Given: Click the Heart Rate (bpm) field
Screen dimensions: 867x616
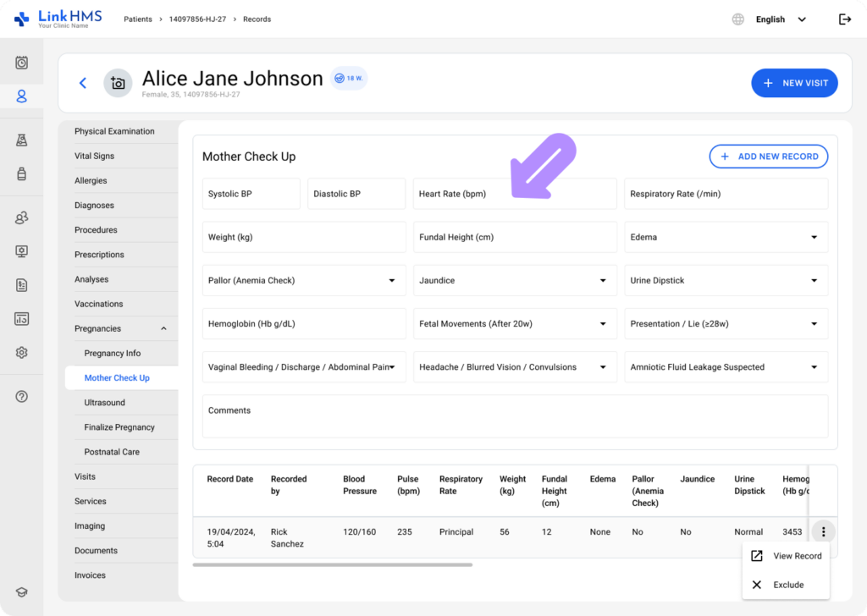Looking at the screenshot, I should click(515, 194).
